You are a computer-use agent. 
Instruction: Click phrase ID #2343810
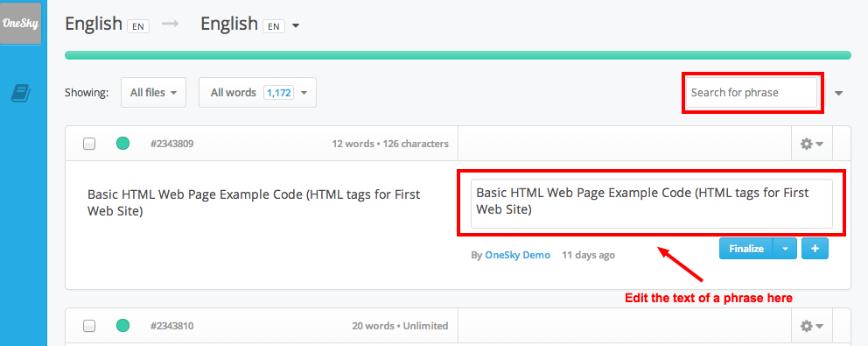(172, 326)
